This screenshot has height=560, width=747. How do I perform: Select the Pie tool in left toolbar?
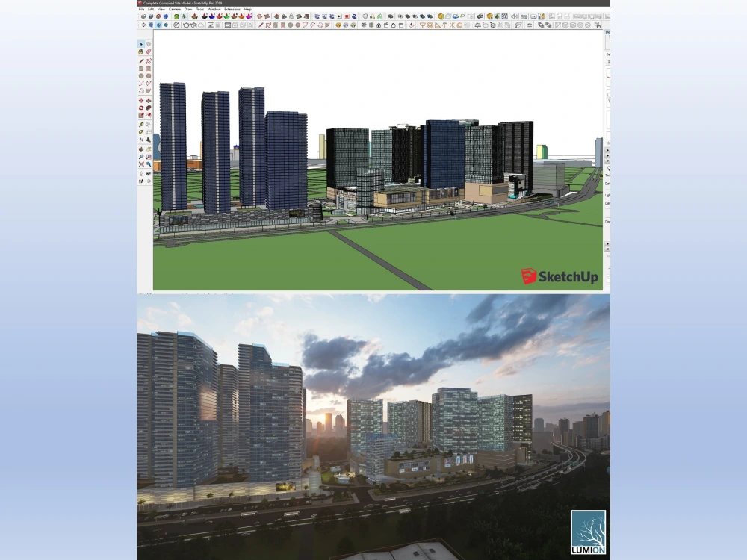point(149,90)
